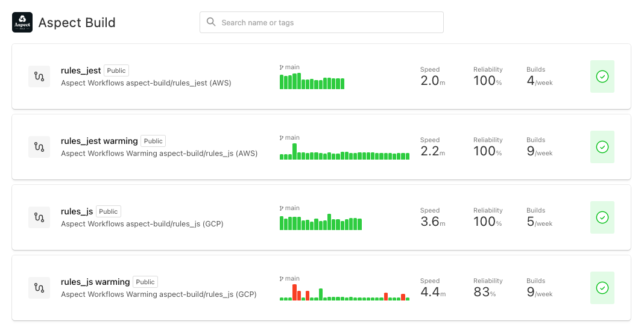Viewport: 644px width, 333px height.
Task: Focus the Search name or tags field
Action: [321, 22]
